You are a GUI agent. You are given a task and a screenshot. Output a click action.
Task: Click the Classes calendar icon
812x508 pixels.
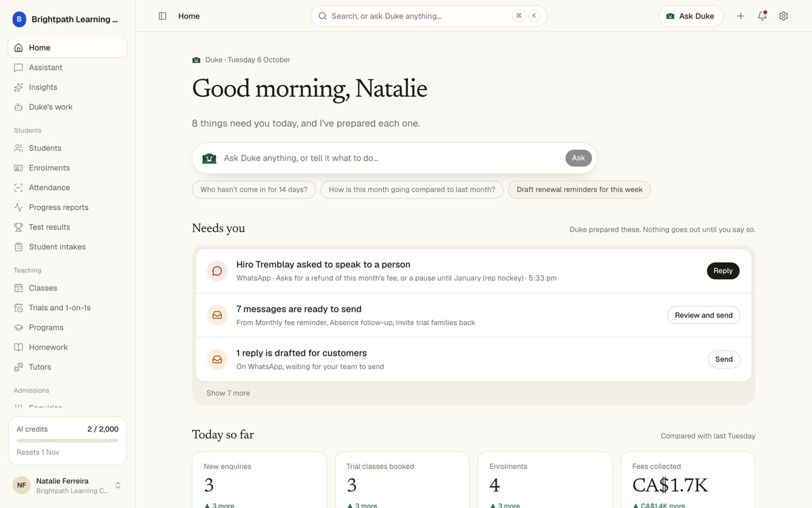[x=18, y=288]
